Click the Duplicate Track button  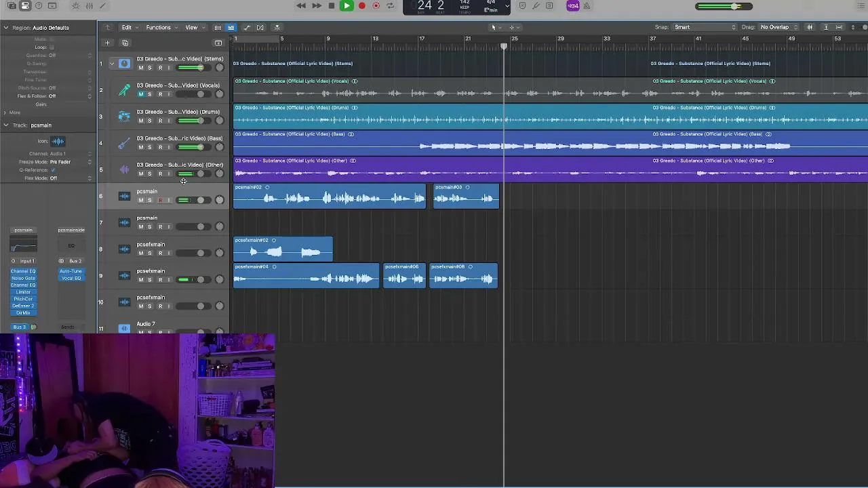125,43
